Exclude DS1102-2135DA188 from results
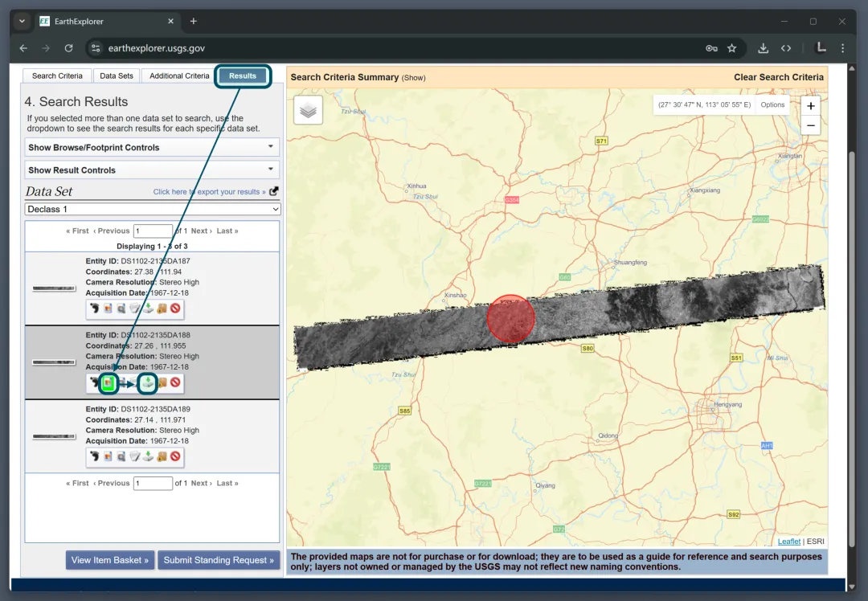Image resolution: width=868 pixels, height=601 pixels. (175, 382)
